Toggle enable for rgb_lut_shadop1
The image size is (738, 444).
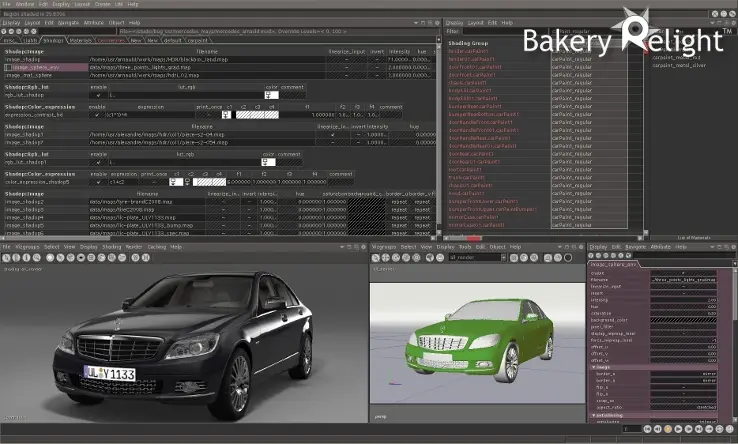(98, 162)
